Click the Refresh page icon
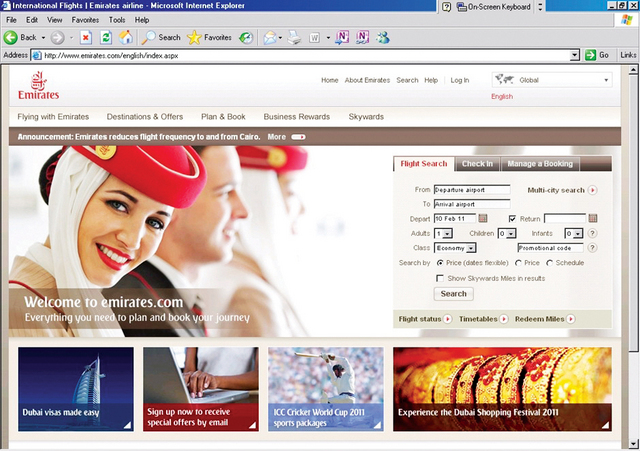The width and height of the screenshot is (640, 451). 106,38
